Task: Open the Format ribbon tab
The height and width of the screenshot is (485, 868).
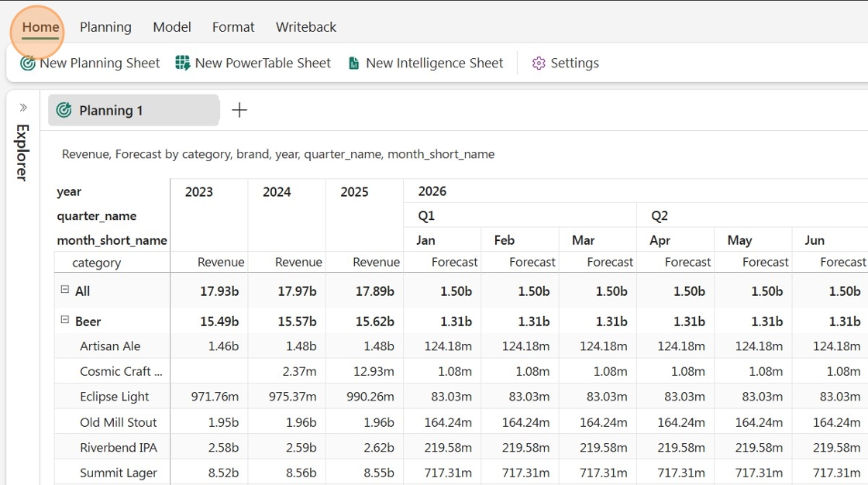Action: [233, 27]
